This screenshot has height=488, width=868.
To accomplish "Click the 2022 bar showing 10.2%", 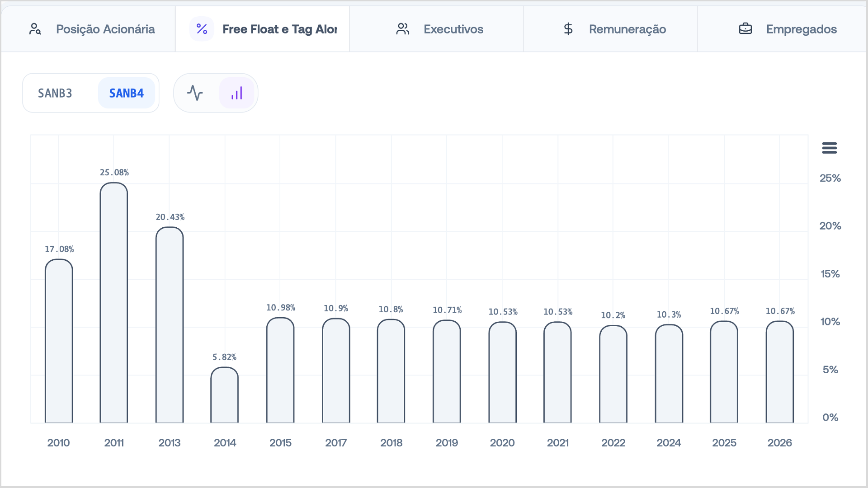I will [613, 374].
